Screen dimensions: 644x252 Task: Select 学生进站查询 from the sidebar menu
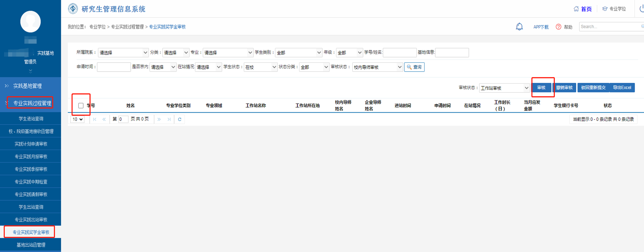coord(31,119)
